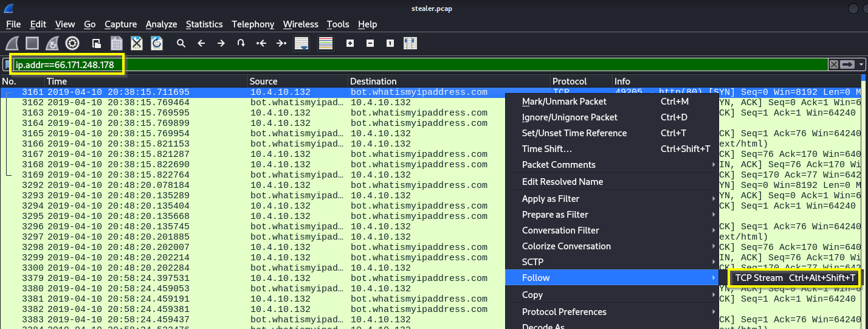The height and width of the screenshot is (329, 868).
Task: Click the find packet magnifier icon
Action: (181, 43)
